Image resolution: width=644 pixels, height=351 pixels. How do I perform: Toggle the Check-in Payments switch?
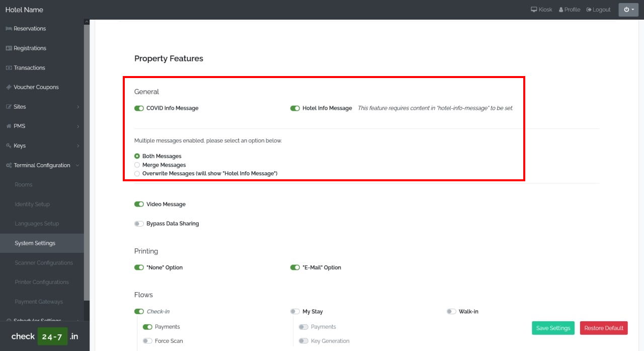click(147, 327)
